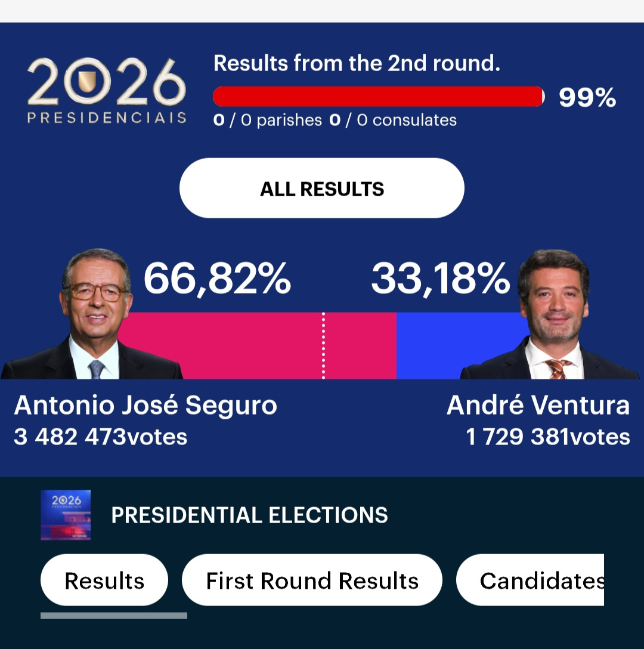This screenshot has height=649, width=644.
Task: Click the 3 482 473 votes count
Action: [100, 437]
